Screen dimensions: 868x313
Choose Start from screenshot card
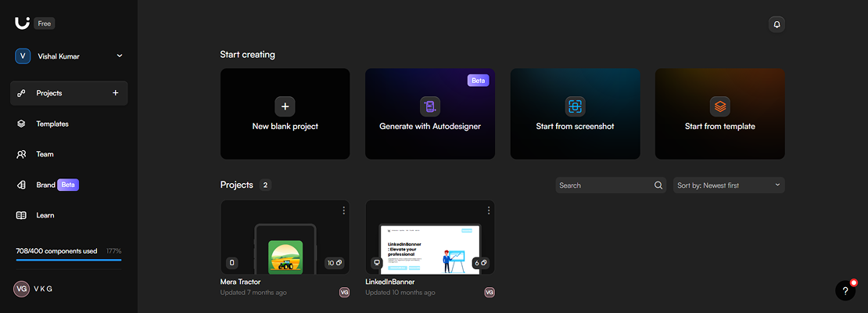click(x=575, y=113)
